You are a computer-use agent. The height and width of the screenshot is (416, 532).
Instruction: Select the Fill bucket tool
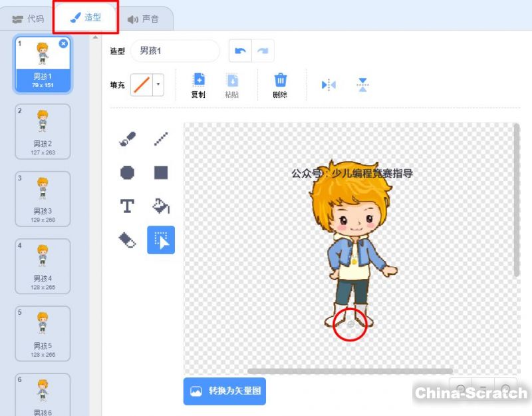pyautogui.click(x=161, y=206)
